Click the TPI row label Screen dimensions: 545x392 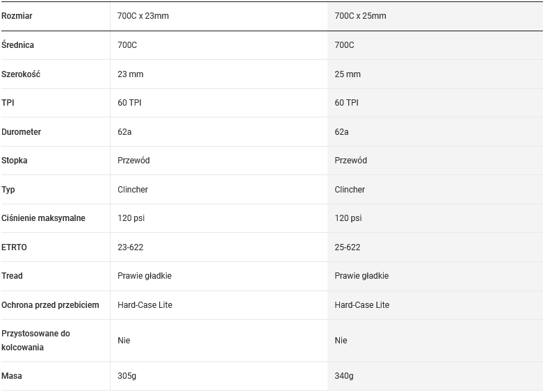pyautogui.click(x=8, y=103)
